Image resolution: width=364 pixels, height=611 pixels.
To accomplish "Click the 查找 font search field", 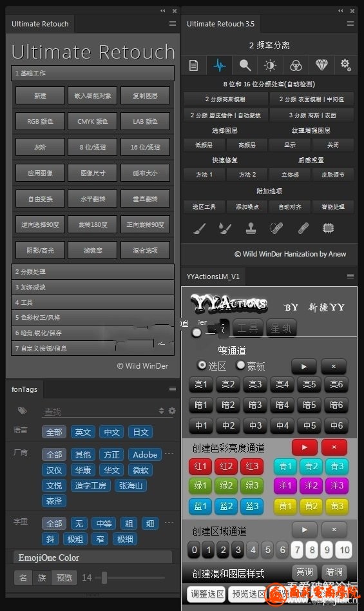I will point(100,411).
